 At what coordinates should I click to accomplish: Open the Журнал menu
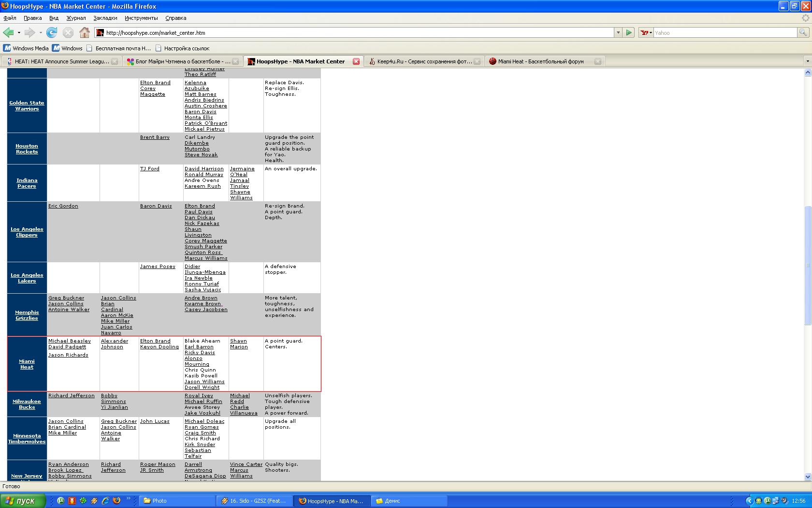[x=76, y=18]
